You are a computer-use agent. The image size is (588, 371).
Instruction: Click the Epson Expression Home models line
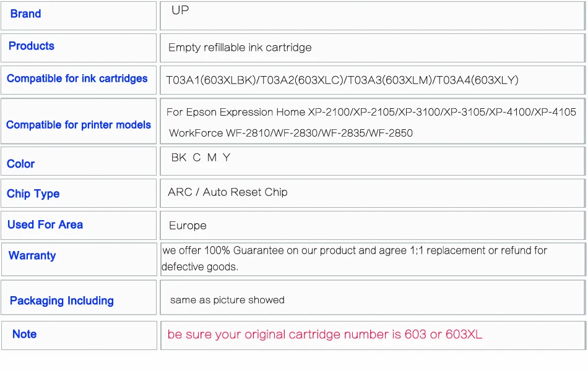(x=371, y=113)
